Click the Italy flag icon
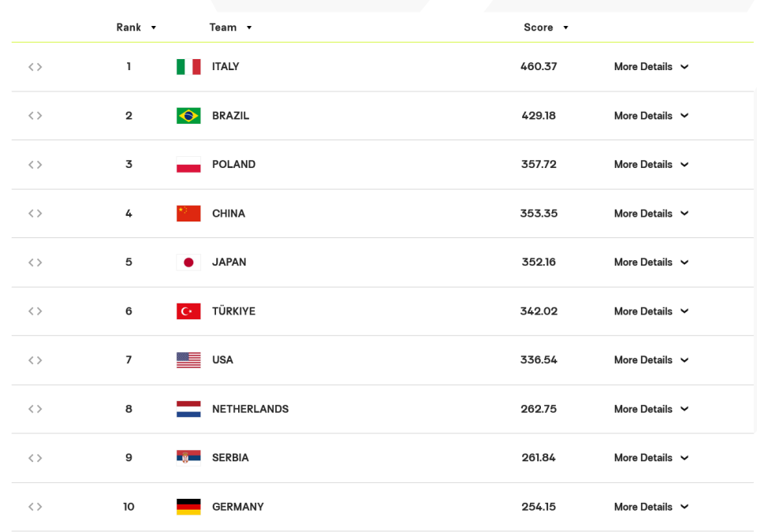The image size is (757, 532). tap(188, 67)
